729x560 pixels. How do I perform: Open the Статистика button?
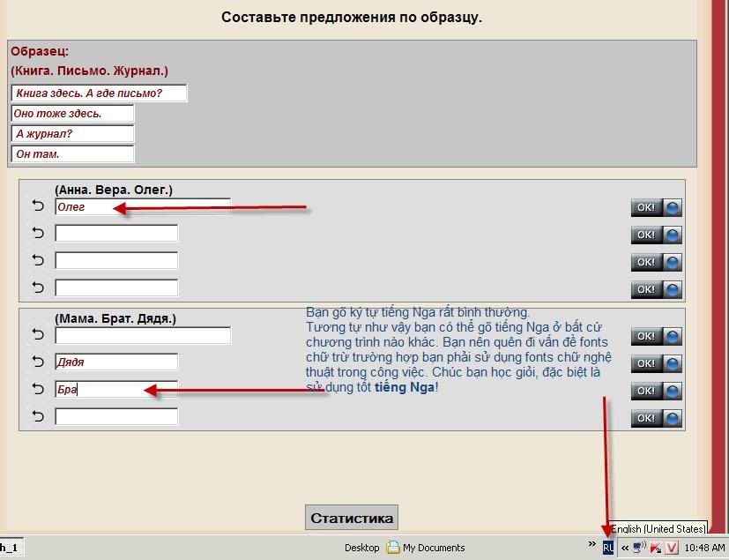click(x=352, y=518)
